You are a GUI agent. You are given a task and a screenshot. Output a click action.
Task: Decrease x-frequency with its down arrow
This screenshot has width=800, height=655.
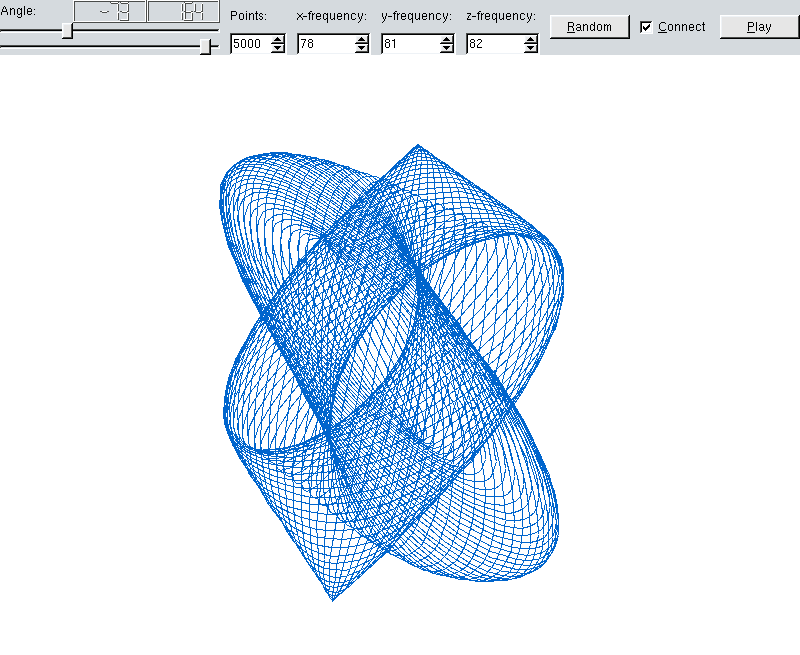click(361, 48)
